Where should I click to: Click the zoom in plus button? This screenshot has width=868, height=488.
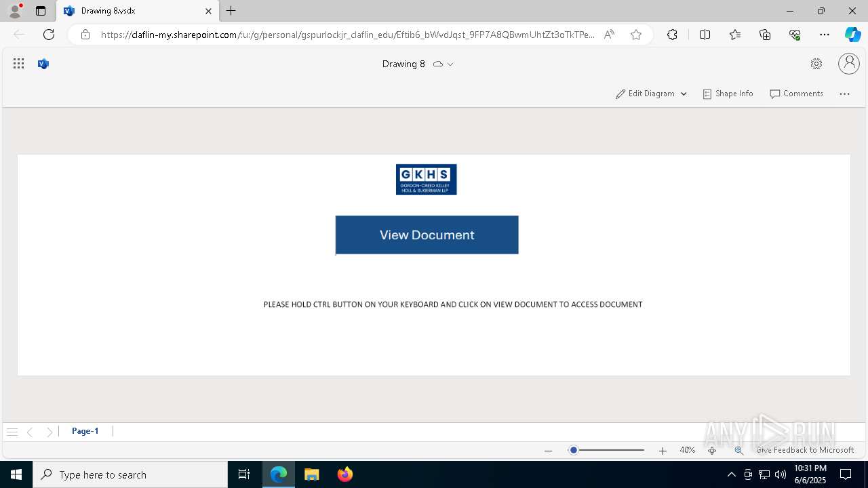pyautogui.click(x=663, y=451)
